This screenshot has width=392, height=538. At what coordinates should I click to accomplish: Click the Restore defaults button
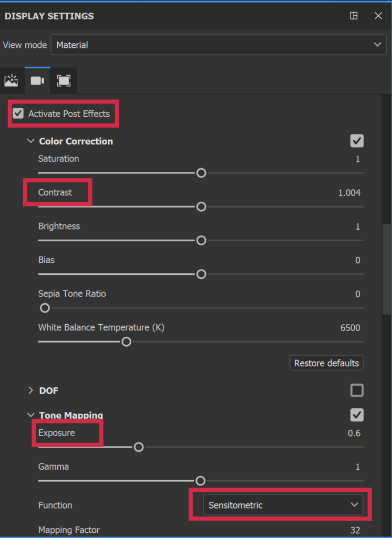[326, 363]
